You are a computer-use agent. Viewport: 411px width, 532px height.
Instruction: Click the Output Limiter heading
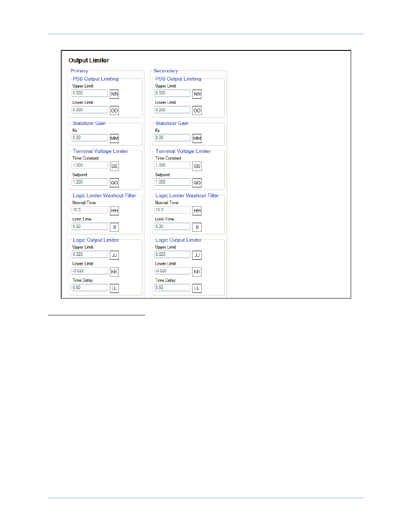click(89, 60)
